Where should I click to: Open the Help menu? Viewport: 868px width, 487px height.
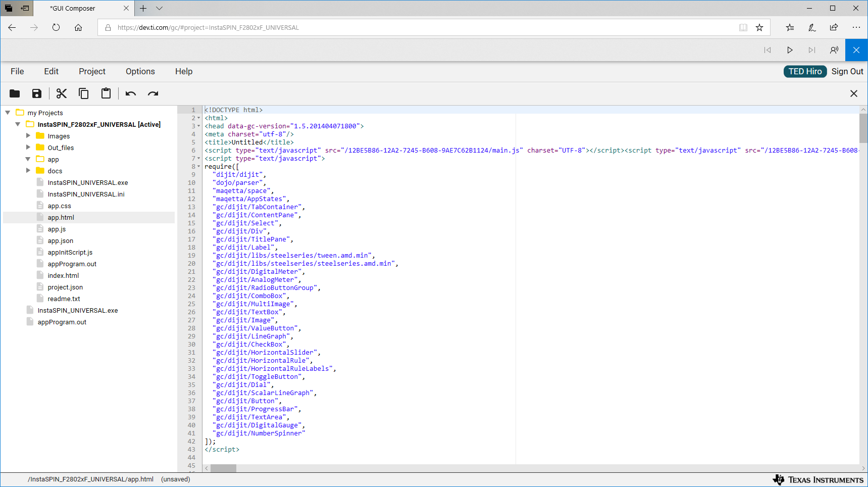(184, 71)
